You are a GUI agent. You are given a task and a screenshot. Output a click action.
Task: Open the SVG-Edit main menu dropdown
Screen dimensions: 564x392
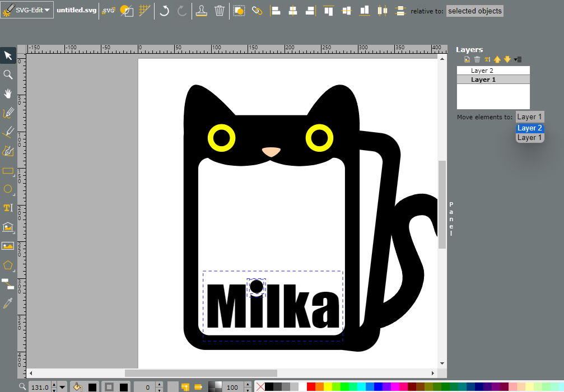pyautogui.click(x=27, y=10)
